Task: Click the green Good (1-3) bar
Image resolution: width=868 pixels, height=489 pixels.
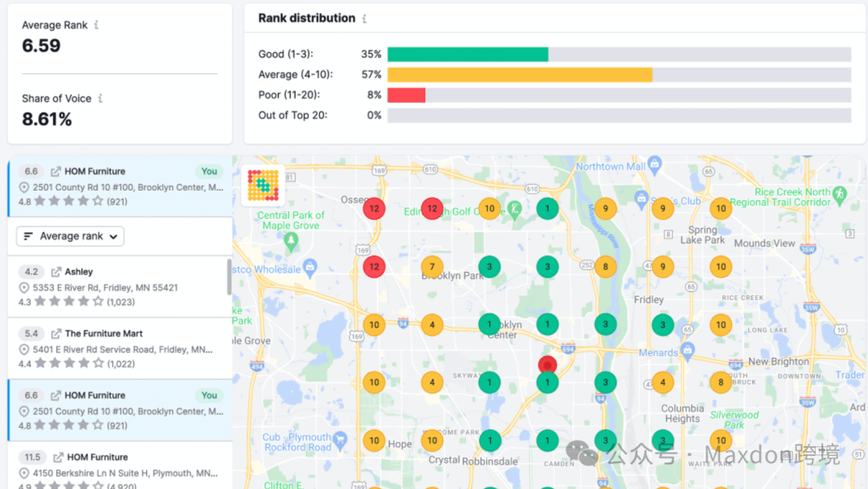Action: click(x=468, y=54)
